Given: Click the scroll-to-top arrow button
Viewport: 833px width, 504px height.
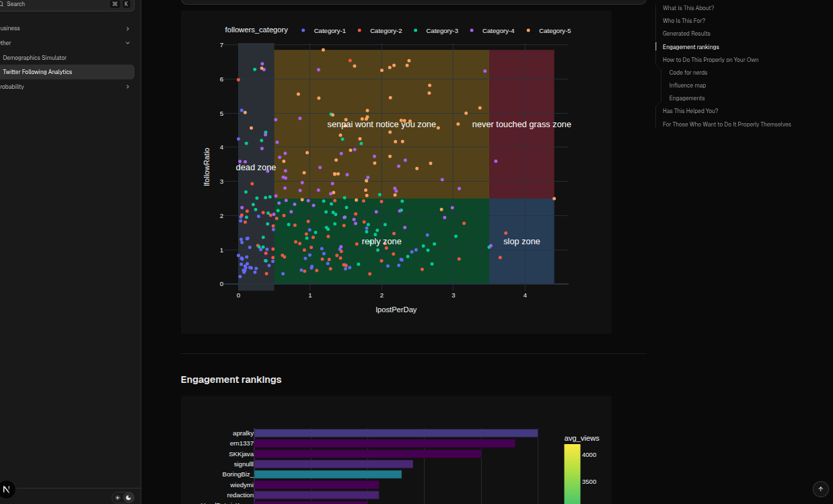Looking at the screenshot, I should click(820, 489).
